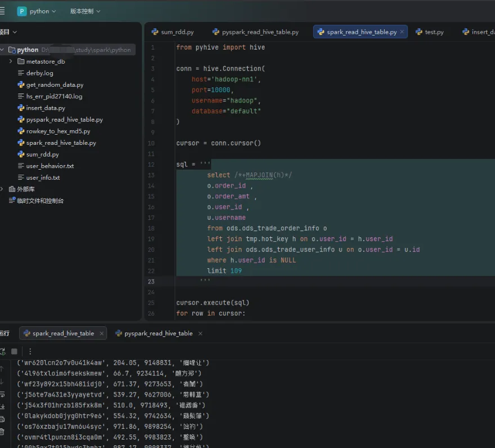Close the spark_read_hive_table.py editor tab
The width and height of the screenshot is (495, 448).
(402, 32)
